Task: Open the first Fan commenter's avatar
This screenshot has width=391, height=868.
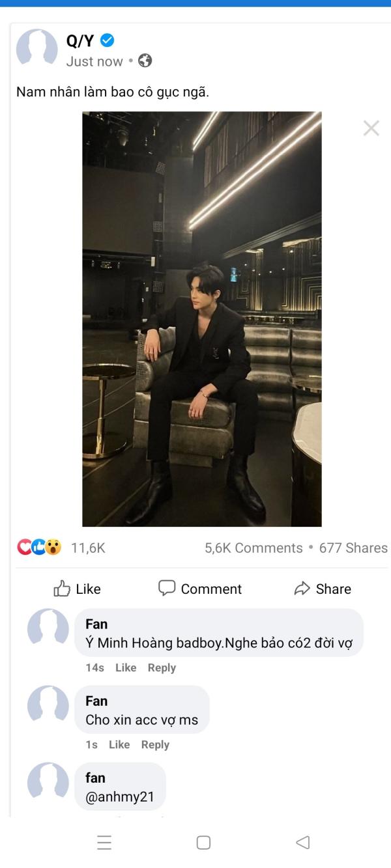Action: (x=48, y=629)
